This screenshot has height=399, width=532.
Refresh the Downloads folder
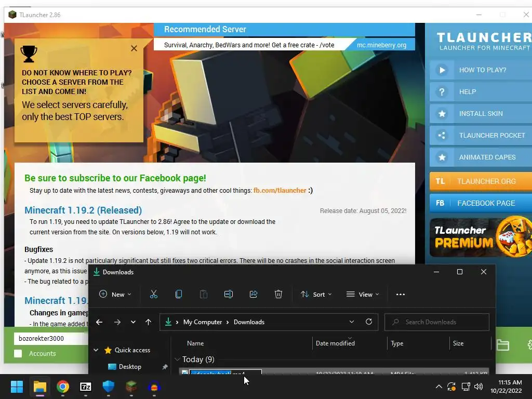pos(369,322)
